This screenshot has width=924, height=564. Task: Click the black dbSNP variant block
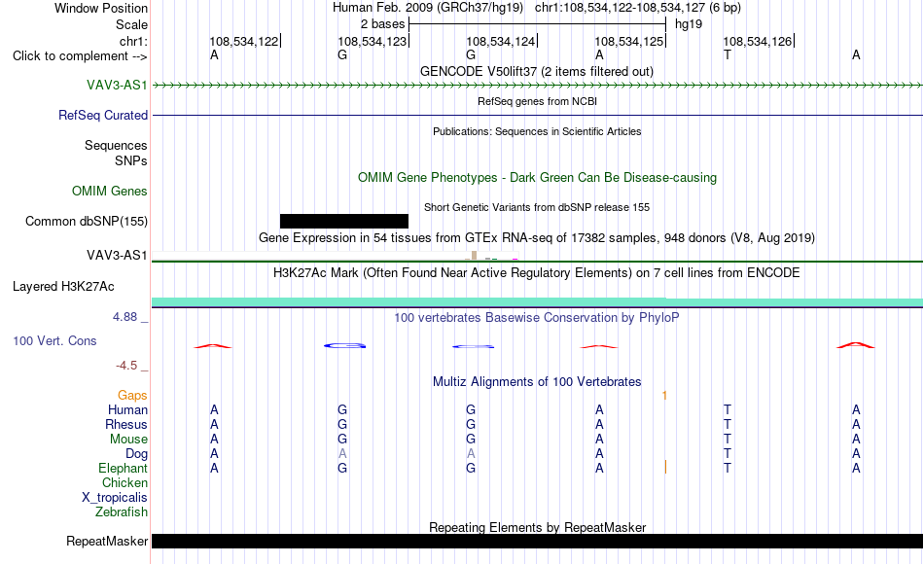coord(344,221)
